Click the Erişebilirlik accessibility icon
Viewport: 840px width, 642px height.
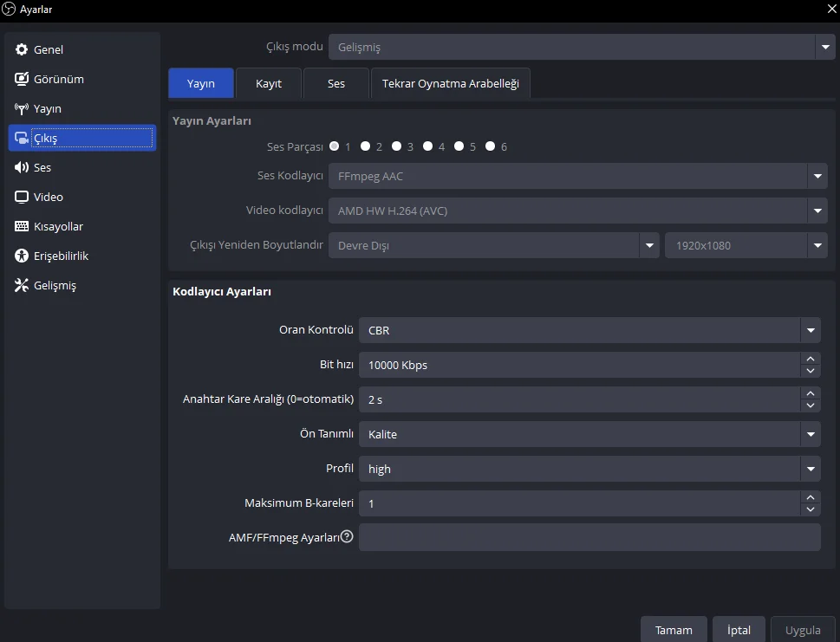coord(22,256)
